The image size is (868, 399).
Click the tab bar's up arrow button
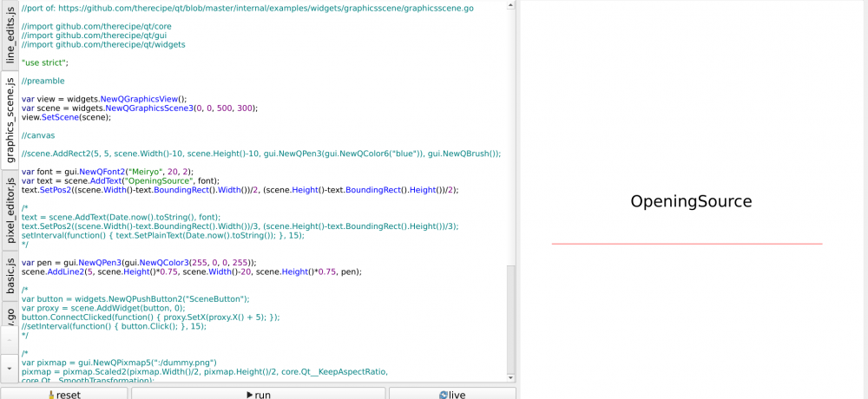(10, 340)
